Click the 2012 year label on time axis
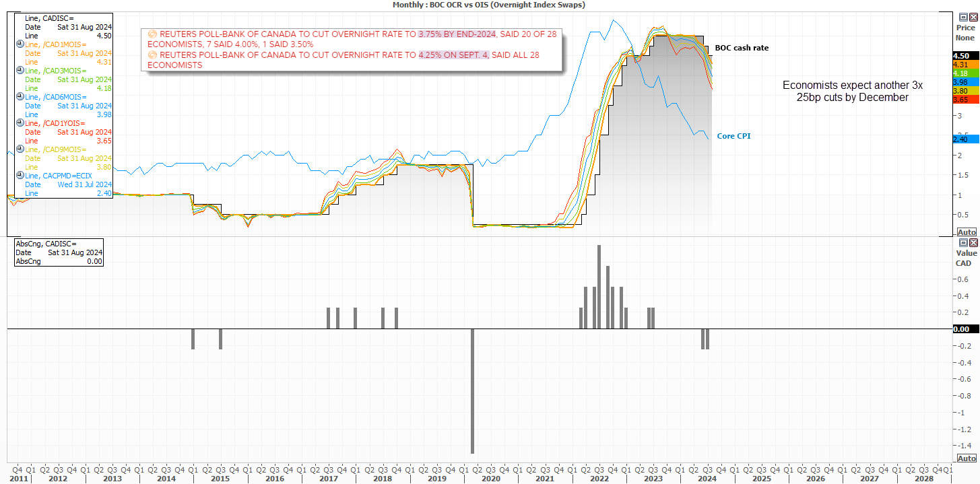The width and height of the screenshot is (980, 484). pyautogui.click(x=58, y=479)
